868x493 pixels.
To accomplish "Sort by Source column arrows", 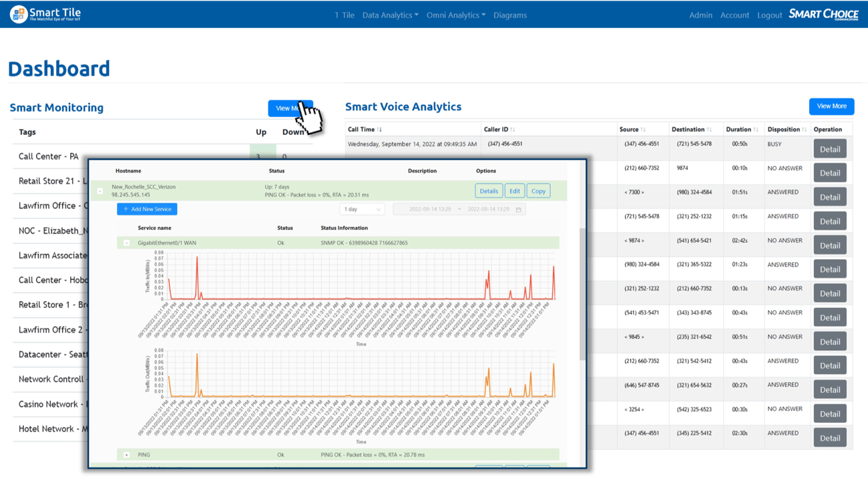I will tap(643, 130).
